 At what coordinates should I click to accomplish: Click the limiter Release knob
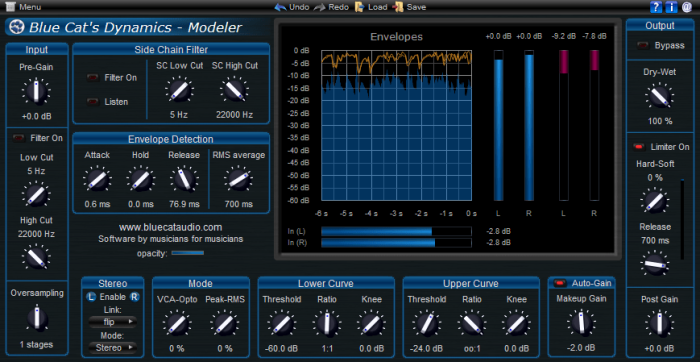point(654,264)
